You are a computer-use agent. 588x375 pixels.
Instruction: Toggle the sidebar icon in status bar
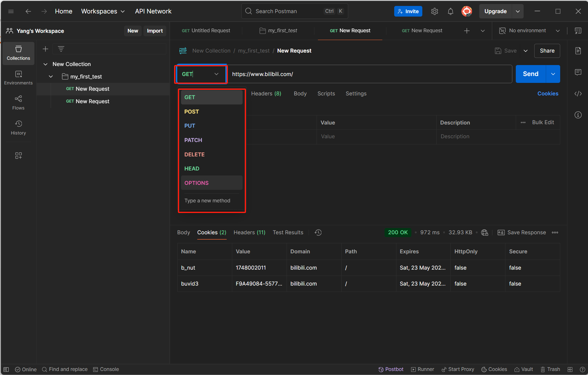point(6,369)
